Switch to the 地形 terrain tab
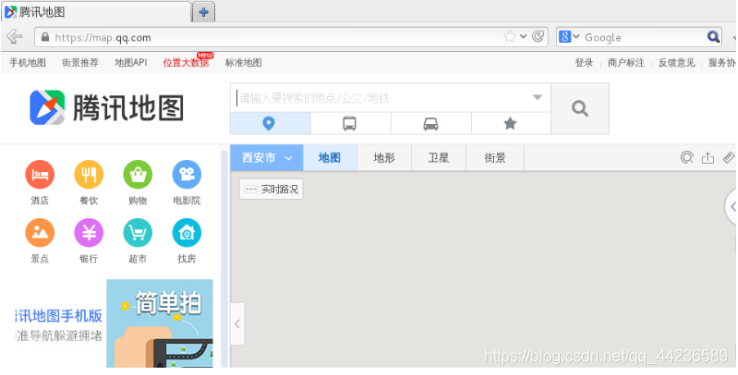The image size is (738, 375). click(384, 158)
